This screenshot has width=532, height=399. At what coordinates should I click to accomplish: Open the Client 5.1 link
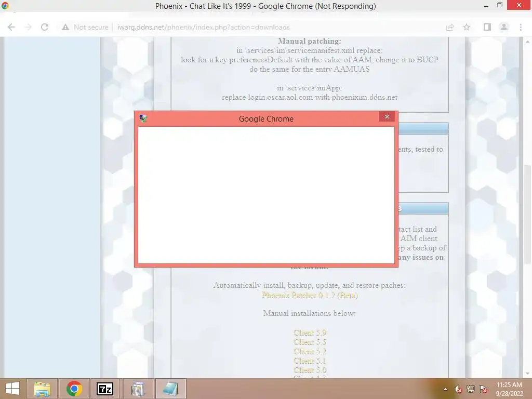(x=310, y=361)
